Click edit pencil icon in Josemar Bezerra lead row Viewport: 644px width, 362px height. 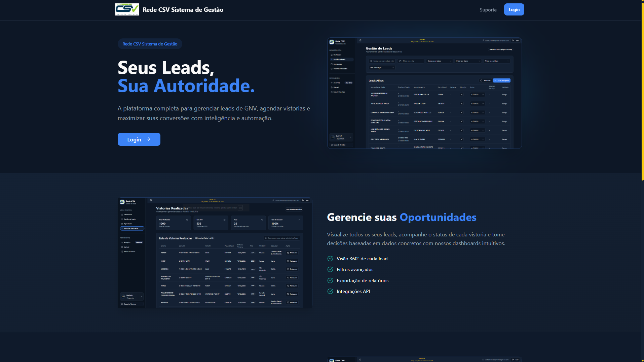(461, 95)
